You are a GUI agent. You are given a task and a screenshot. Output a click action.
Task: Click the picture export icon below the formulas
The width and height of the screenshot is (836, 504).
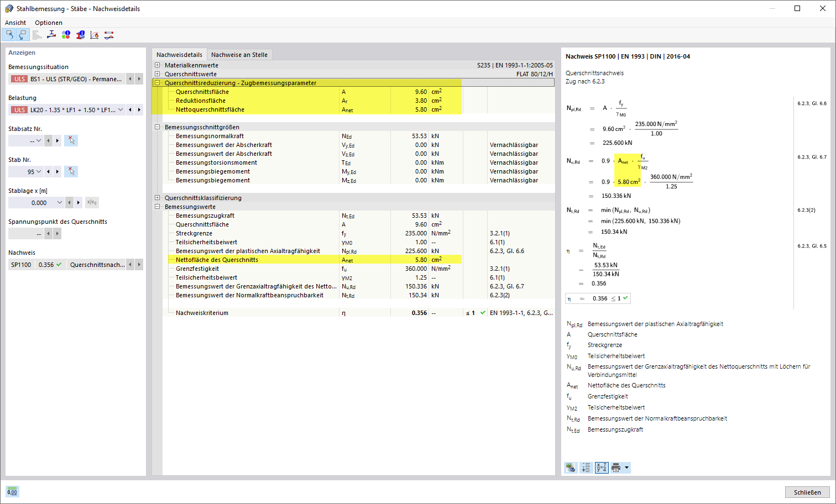[x=571, y=468]
